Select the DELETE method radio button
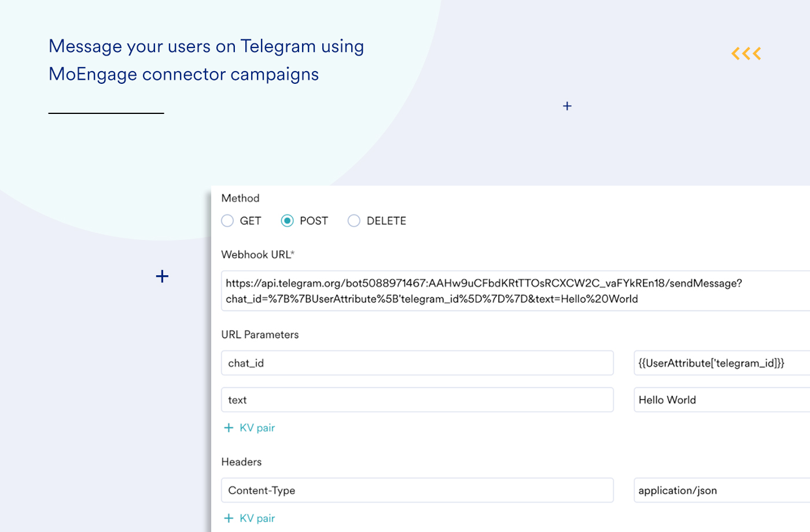This screenshot has width=810, height=532. coord(354,220)
